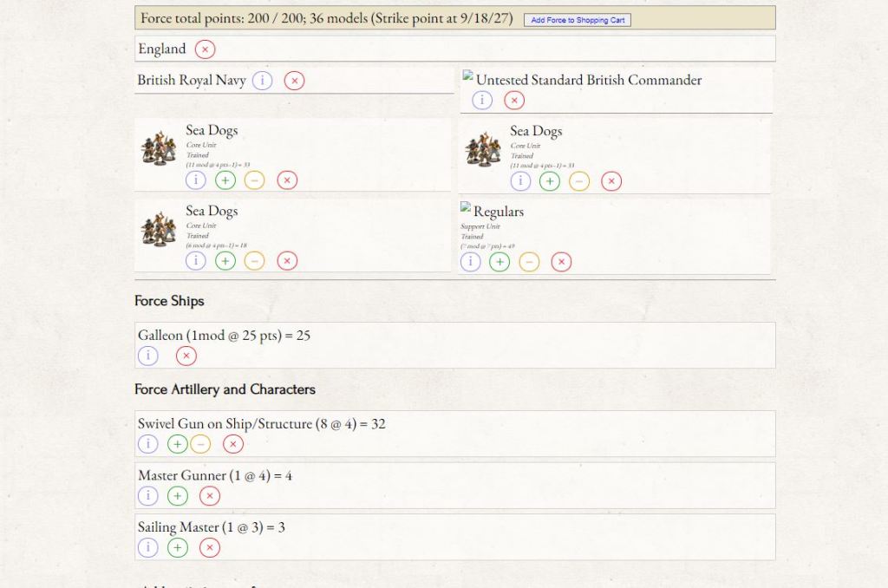The height and width of the screenshot is (588, 888).
Task: Add another Swivel Gun on Ship/Structure
Action: [178, 444]
